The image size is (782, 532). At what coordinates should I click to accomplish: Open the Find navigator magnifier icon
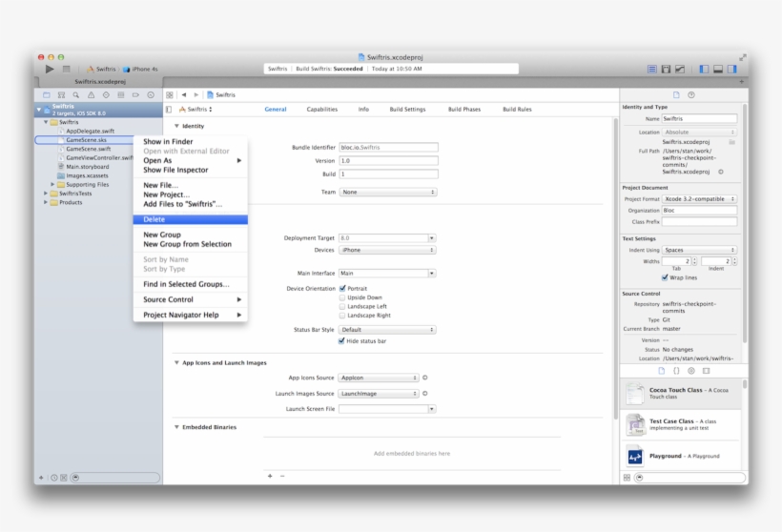75,94
